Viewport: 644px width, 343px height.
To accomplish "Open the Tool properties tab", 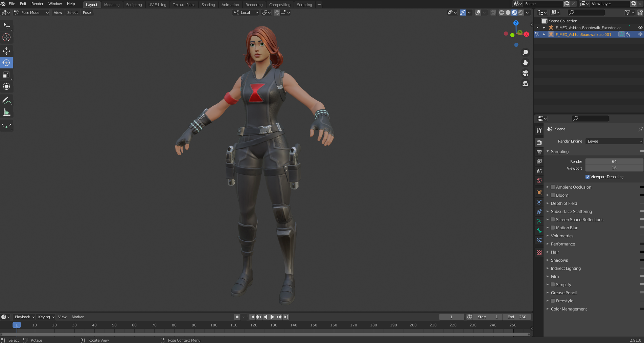I will pos(539,130).
